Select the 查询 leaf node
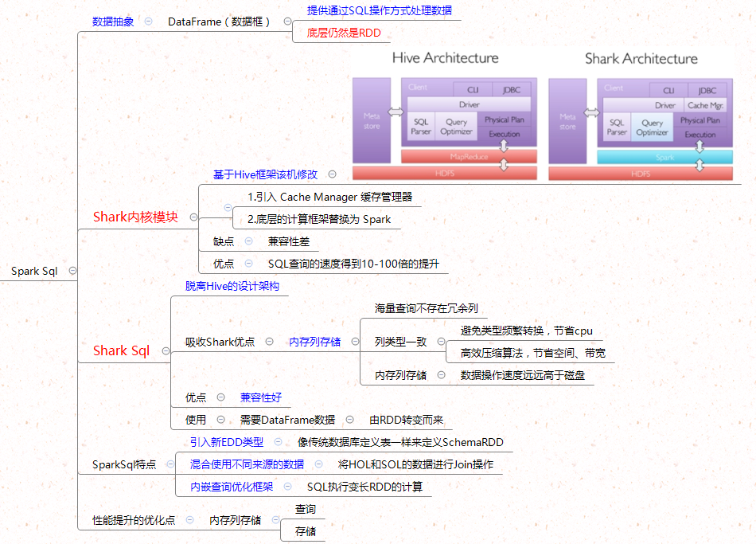Screen dimensions: 756x544 pyautogui.click(x=306, y=509)
